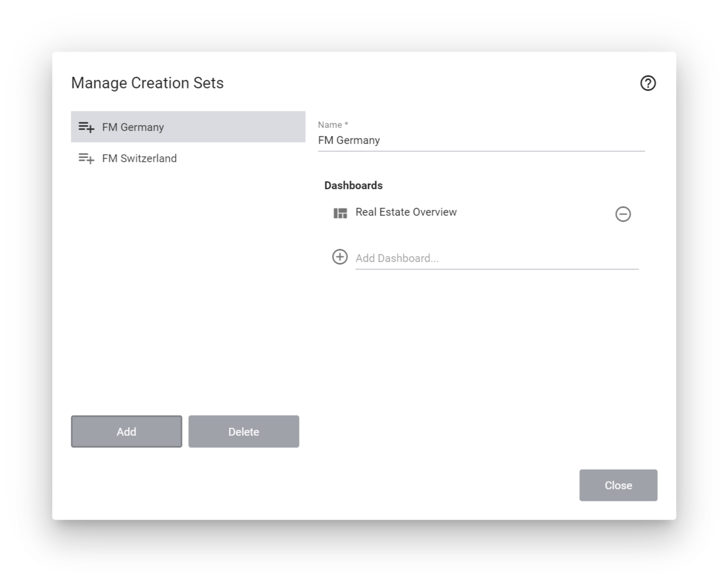
Task: Click the FM Switzerland list icon
Action: (x=86, y=158)
